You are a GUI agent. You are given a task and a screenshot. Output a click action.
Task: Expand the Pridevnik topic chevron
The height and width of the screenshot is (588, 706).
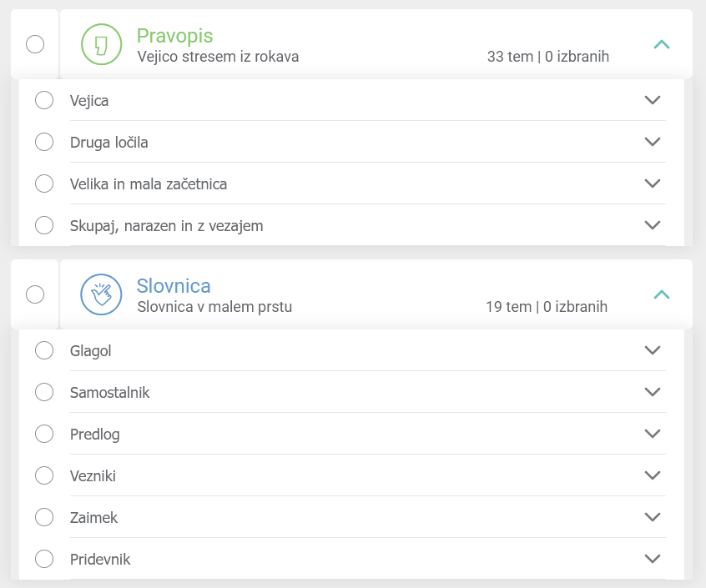click(653, 559)
